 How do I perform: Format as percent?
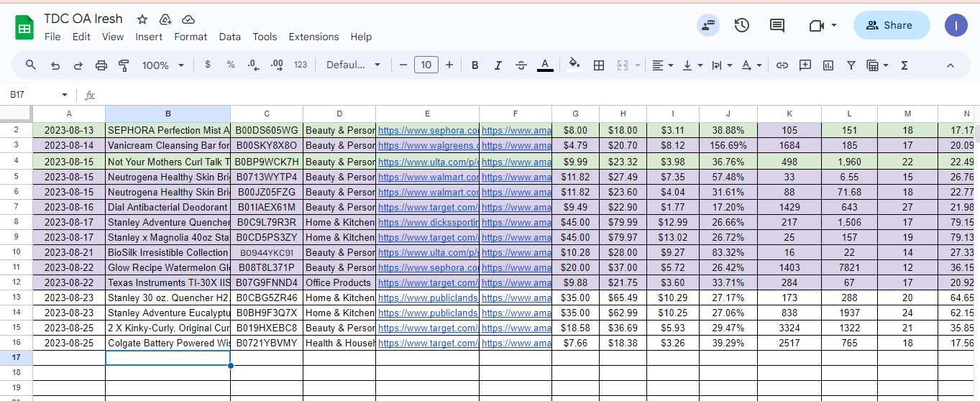231,65
